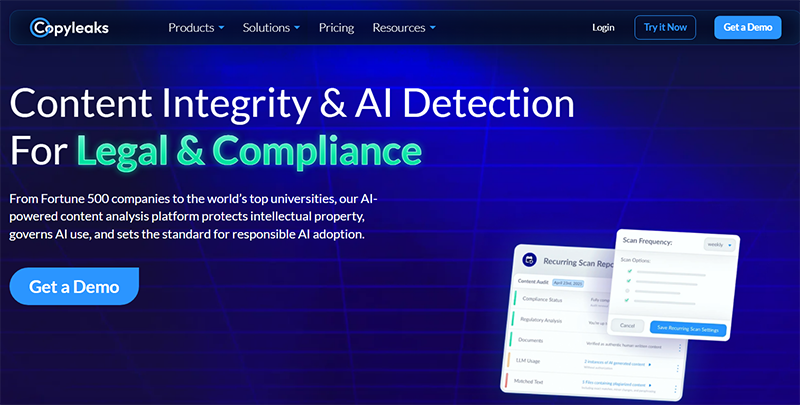The height and width of the screenshot is (405, 800).
Task: Click the Login link
Action: [603, 28]
